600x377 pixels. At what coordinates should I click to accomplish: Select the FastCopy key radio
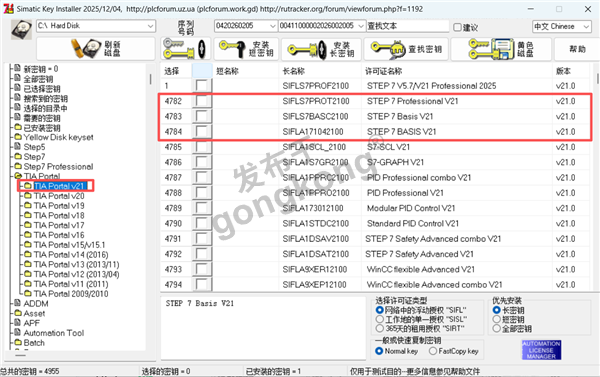click(x=433, y=351)
